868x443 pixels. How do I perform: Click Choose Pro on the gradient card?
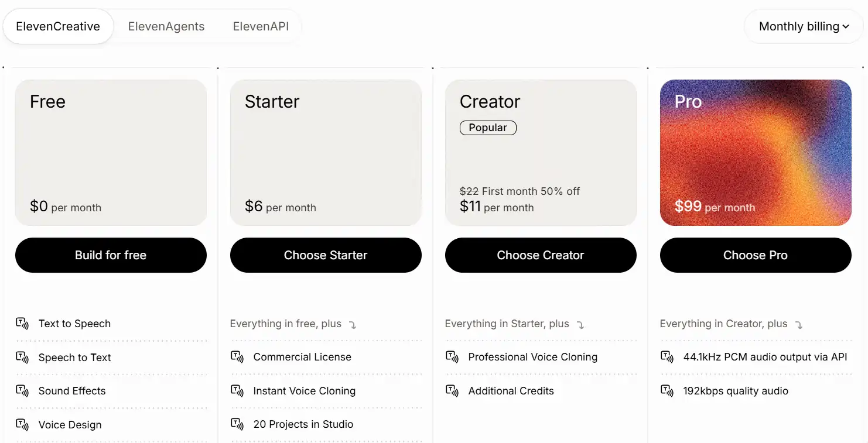(756, 255)
